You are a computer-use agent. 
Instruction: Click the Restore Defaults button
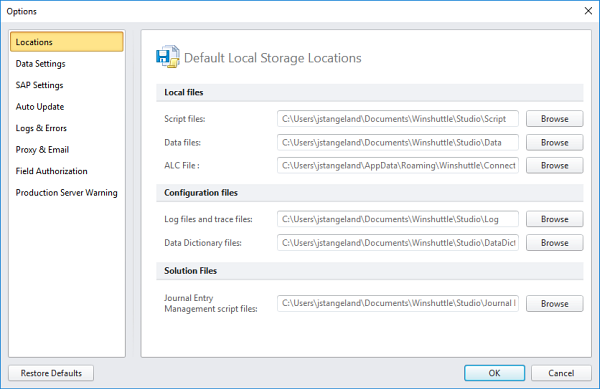(x=51, y=373)
